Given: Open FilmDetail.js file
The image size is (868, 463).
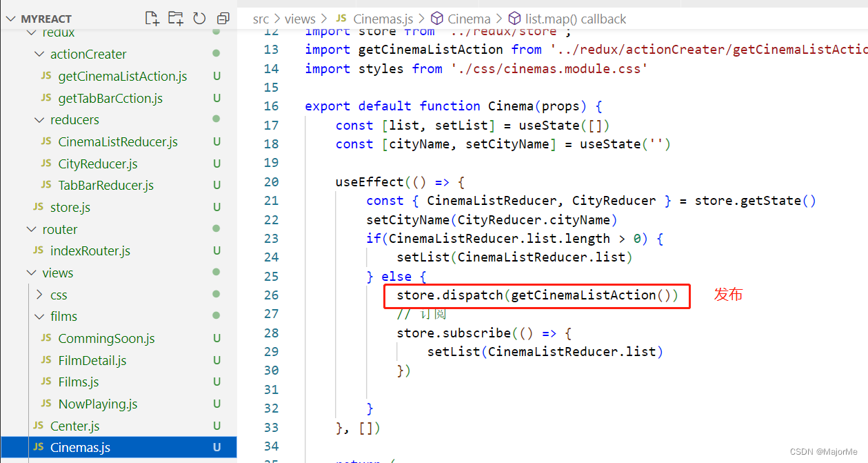Looking at the screenshot, I should 92,361.
